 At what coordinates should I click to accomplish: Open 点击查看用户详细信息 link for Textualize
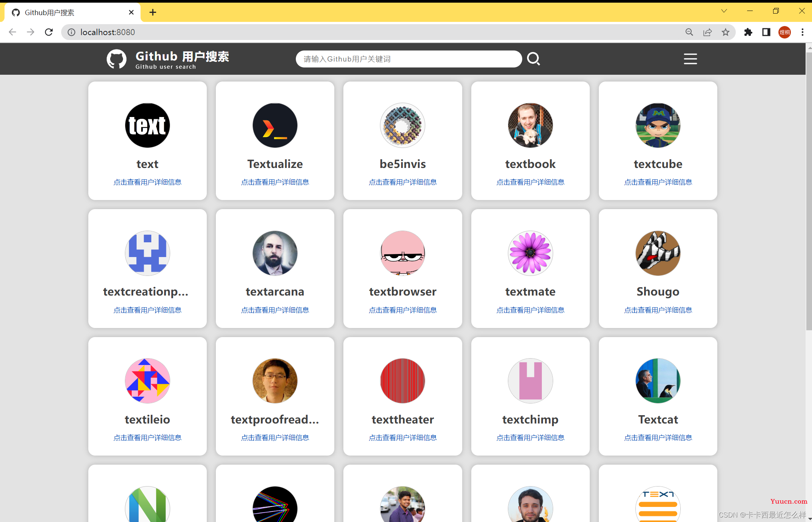[x=275, y=182]
